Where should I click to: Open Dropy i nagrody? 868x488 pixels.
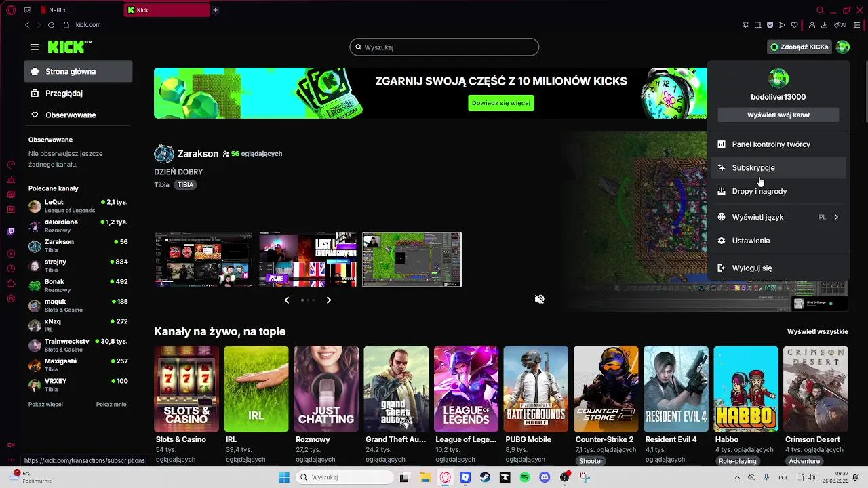coord(778,191)
